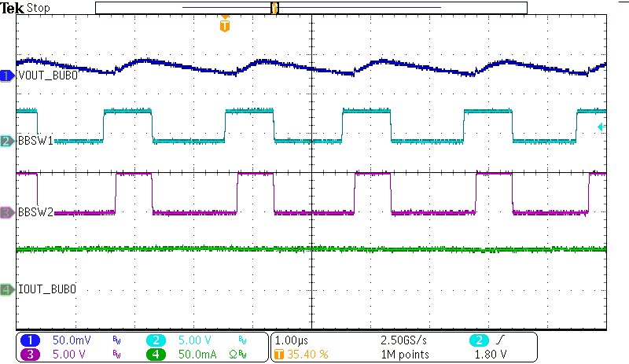Click the record view bar at top

311,7
